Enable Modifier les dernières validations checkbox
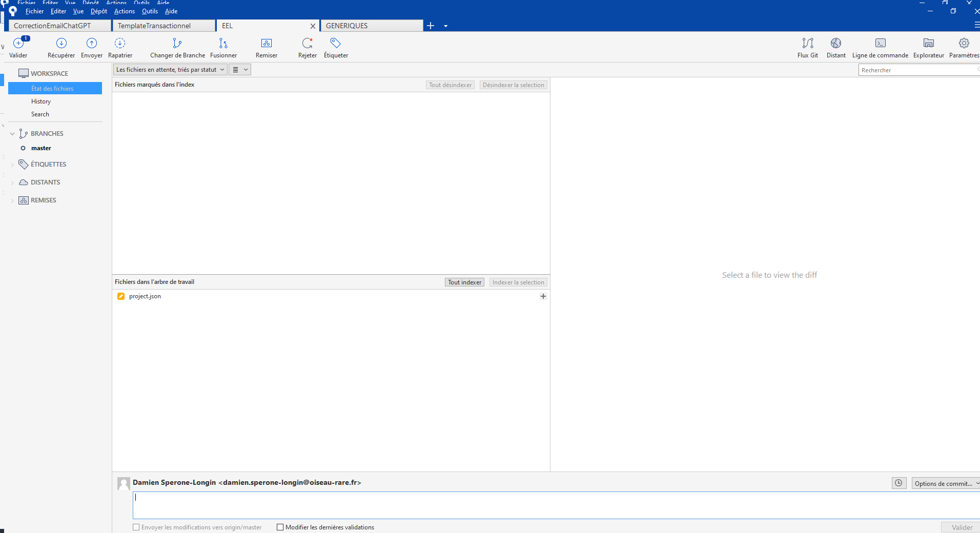Viewport: 980px width, 533px height. pyautogui.click(x=280, y=527)
